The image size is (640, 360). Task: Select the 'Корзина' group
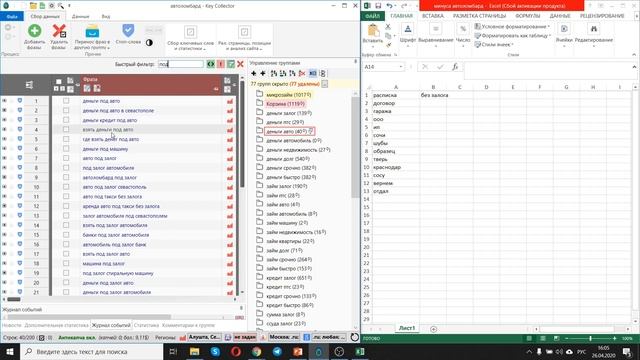click(285, 104)
